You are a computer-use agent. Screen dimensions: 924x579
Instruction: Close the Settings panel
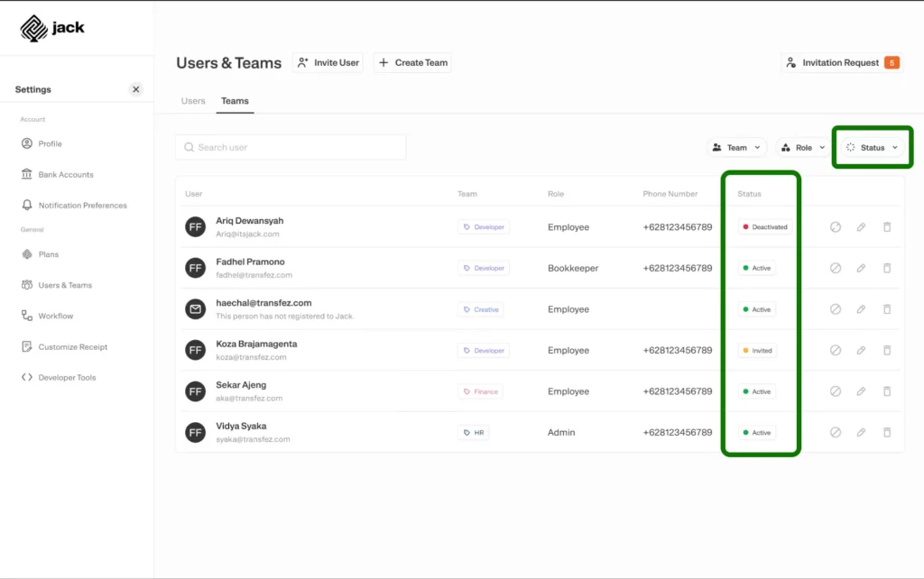135,89
